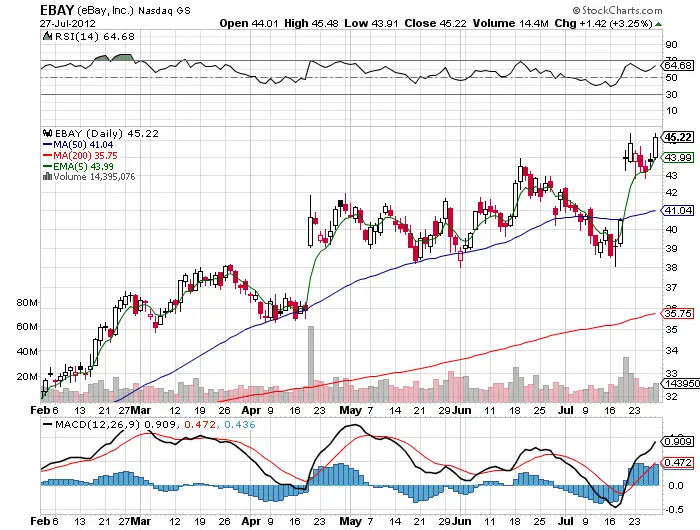Click the 0.909 MACD tag on right axis
The image size is (700, 530).
coord(678,442)
